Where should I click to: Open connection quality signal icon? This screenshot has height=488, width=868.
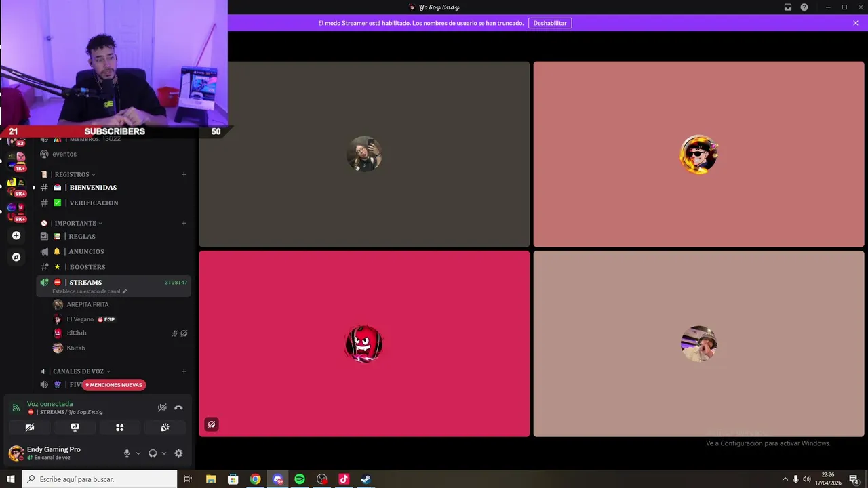pyautogui.click(x=16, y=407)
